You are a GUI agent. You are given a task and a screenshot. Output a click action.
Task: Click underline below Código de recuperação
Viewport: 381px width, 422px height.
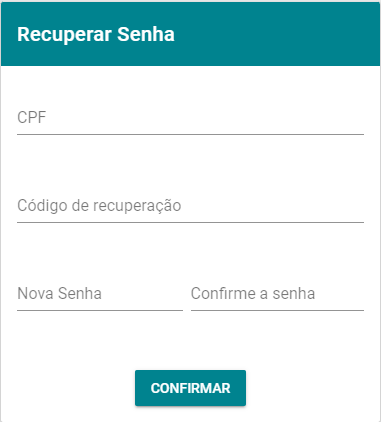[190, 222]
